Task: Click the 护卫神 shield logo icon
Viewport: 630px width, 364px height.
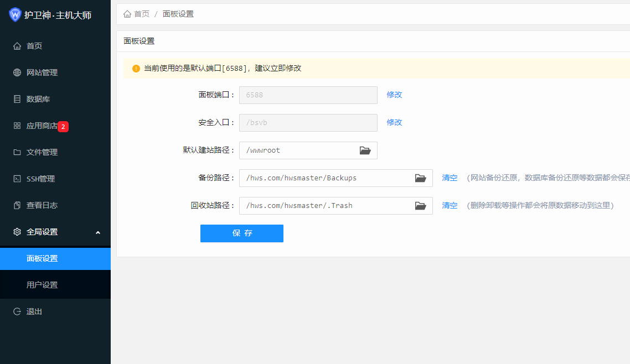Action: [15, 15]
